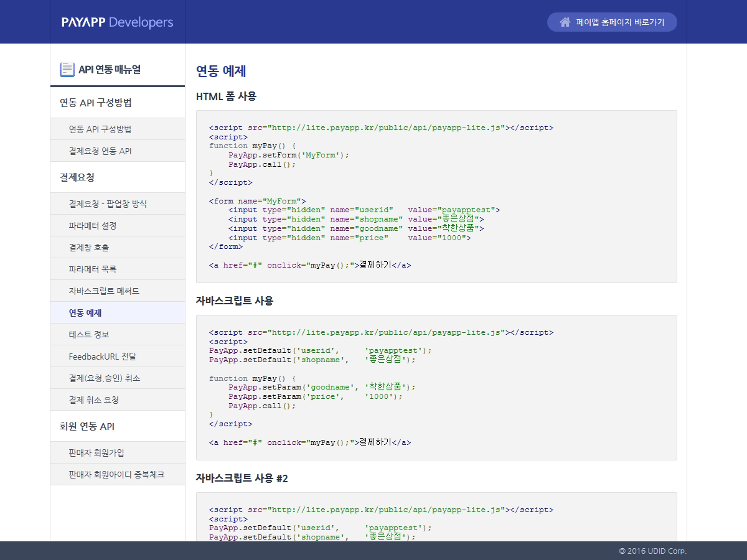
Task: Open 결제창 호출 menu item
Action: [x=118, y=248]
